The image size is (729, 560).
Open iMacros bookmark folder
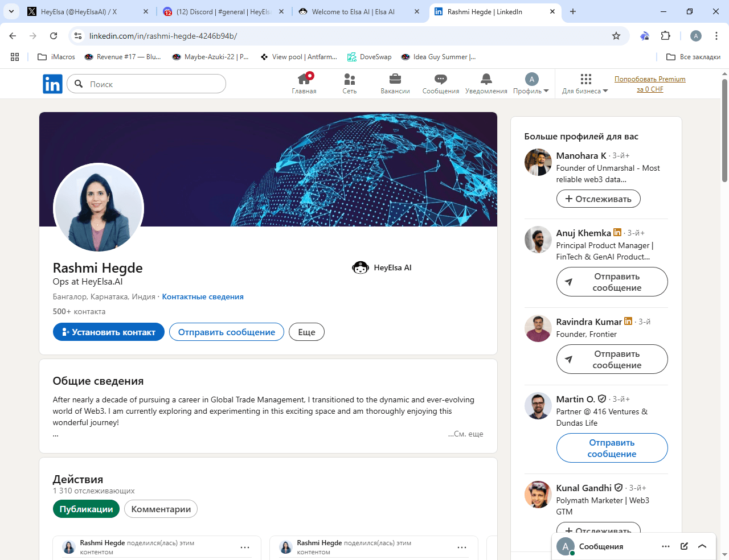[56, 57]
